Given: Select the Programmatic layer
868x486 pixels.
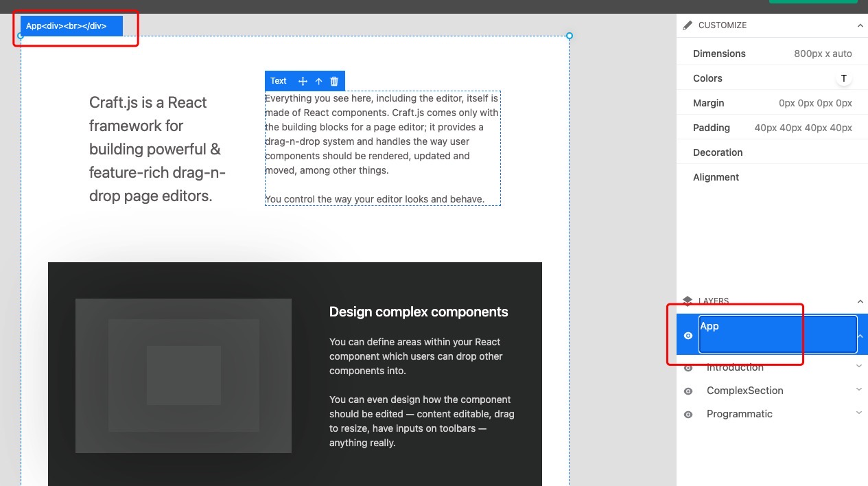Looking at the screenshot, I should tap(739, 414).
